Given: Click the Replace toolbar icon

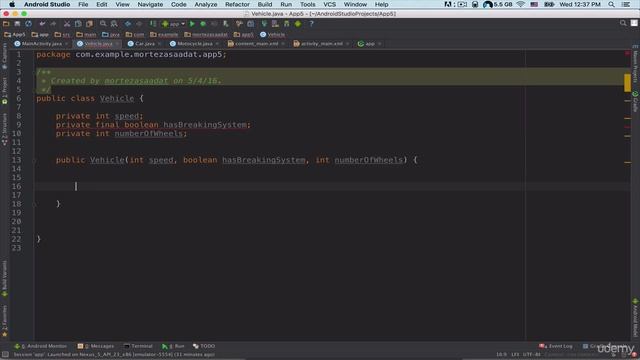Looking at the screenshot, I should coord(114,24).
